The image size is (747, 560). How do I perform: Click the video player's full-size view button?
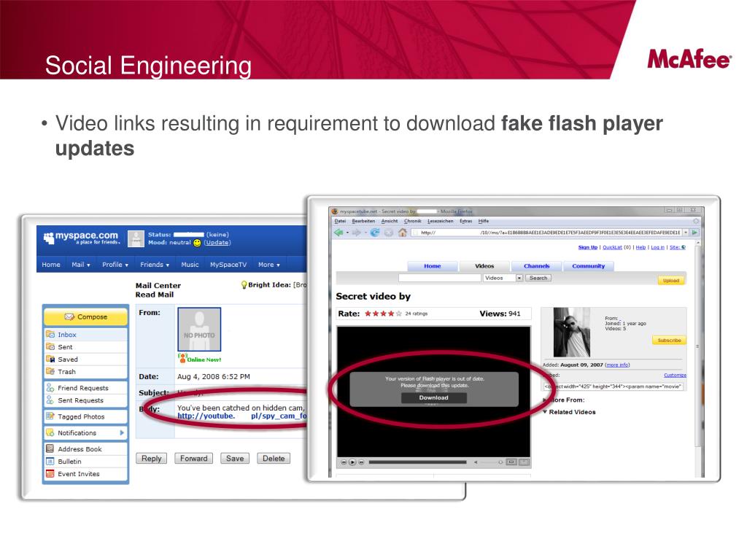[524, 462]
